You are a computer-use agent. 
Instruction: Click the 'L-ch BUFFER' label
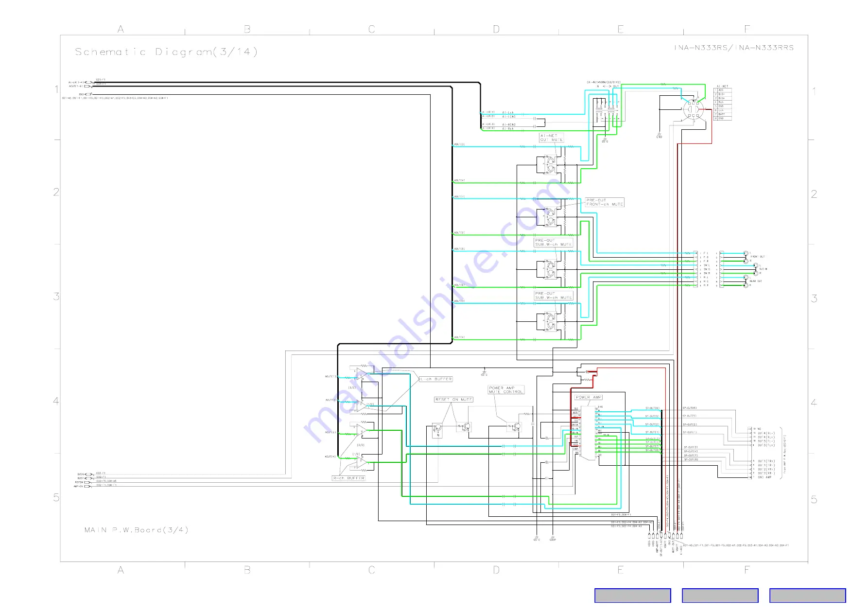click(x=436, y=379)
